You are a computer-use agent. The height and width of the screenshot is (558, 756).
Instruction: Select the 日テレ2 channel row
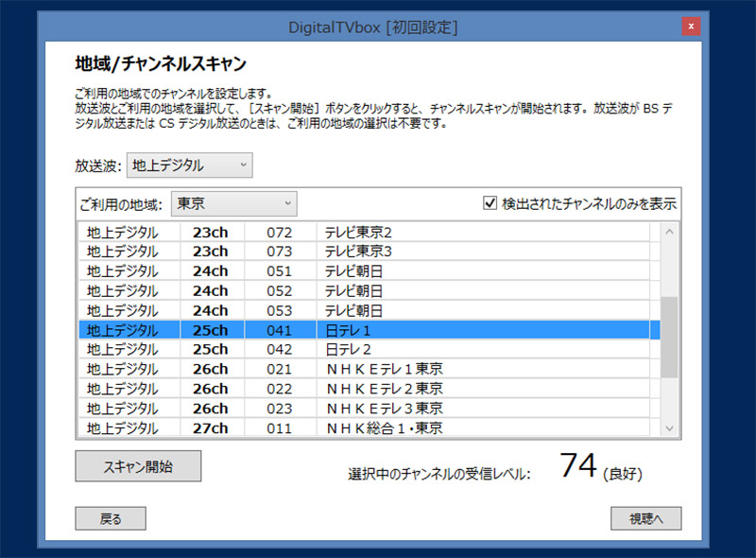click(369, 349)
